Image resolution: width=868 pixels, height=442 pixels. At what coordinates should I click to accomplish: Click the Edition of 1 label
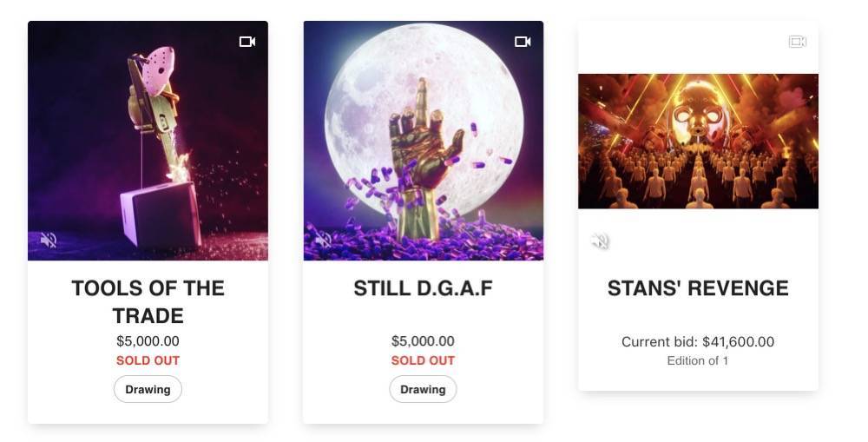click(698, 360)
